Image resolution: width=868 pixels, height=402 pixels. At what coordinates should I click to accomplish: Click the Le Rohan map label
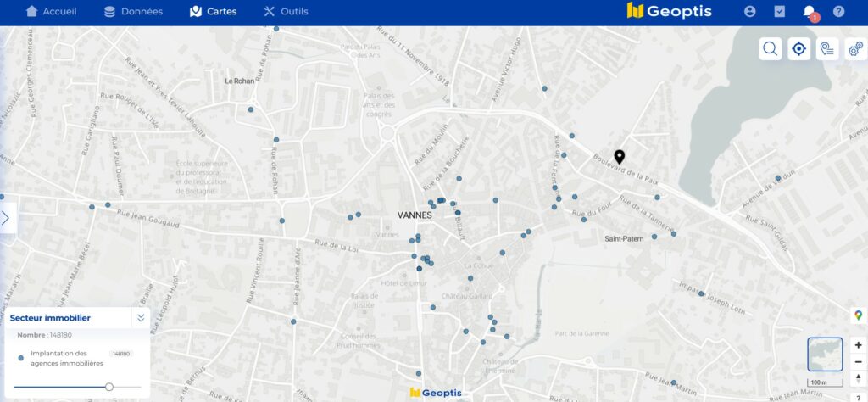pyautogui.click(x=240, y=81)
